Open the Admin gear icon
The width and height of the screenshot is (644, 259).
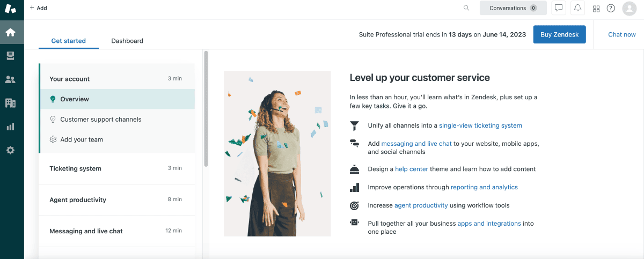(x=10, y=150)
